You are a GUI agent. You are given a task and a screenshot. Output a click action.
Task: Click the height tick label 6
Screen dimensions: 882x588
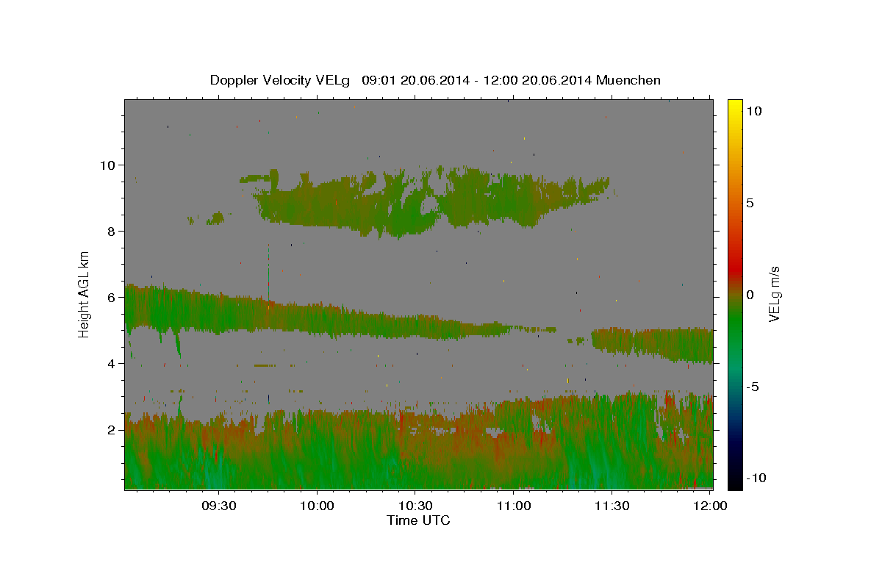(x=111, y=297)
